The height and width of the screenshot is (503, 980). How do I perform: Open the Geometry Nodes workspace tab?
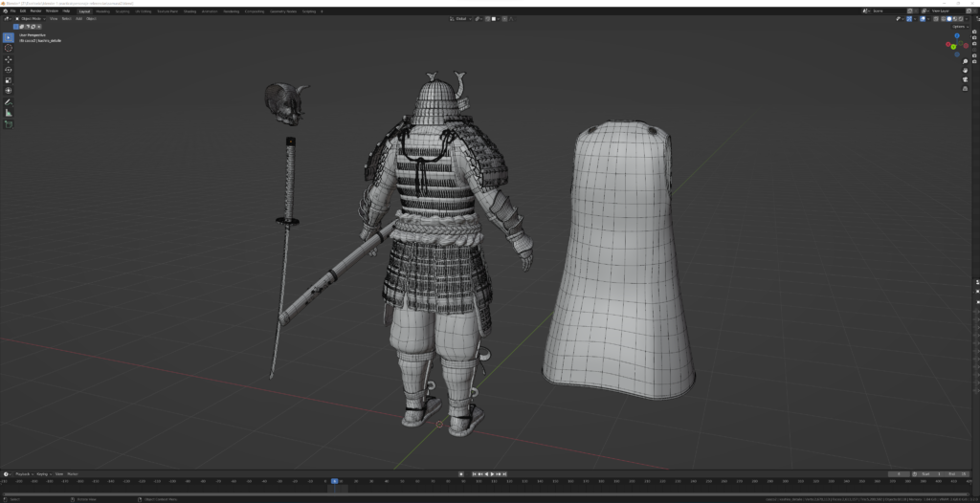click(283, 11)
